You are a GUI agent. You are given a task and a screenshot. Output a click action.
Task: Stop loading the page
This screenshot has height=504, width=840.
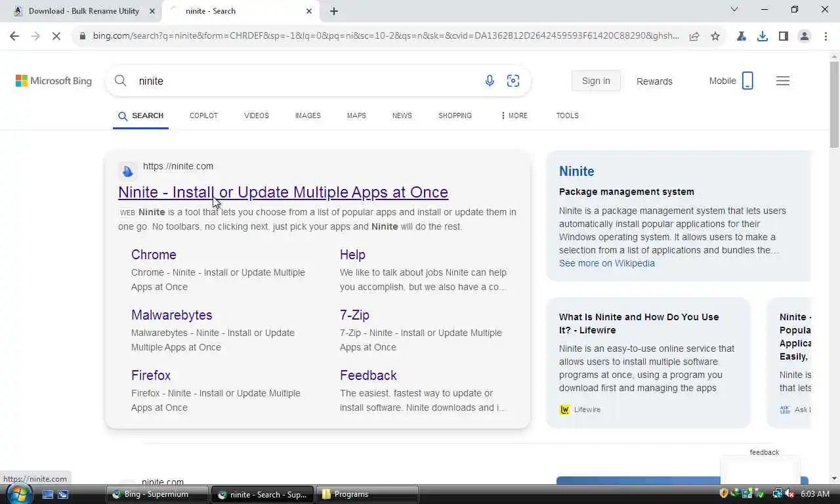[56, 36]
